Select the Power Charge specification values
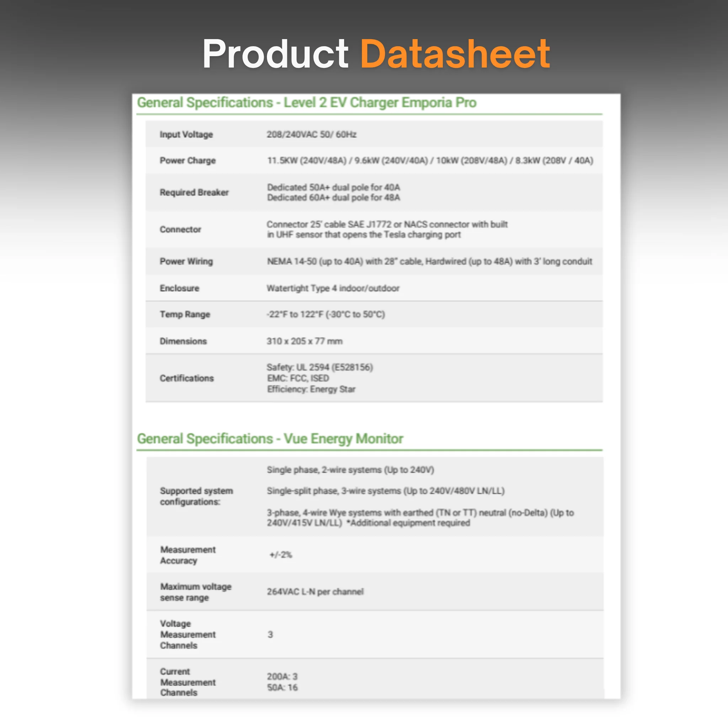Image resolution: width=728 pixels, height=728 pixels. point(430,161)
